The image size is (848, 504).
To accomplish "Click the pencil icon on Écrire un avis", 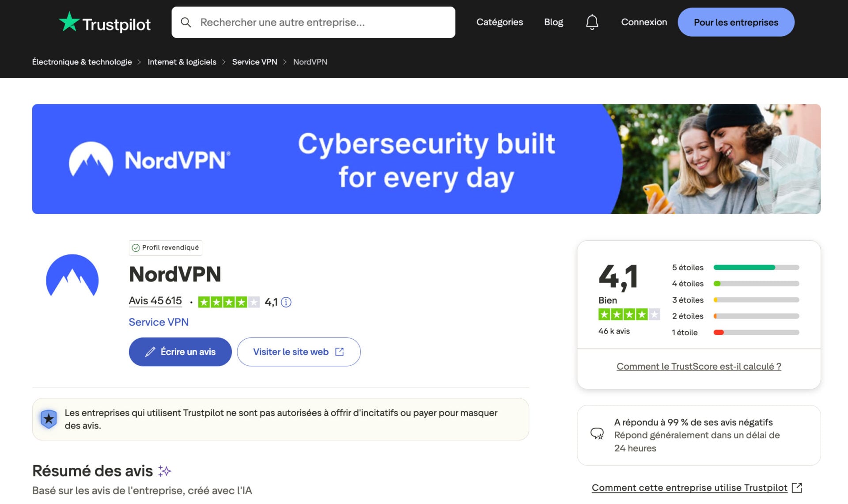I will coord(149,352).
